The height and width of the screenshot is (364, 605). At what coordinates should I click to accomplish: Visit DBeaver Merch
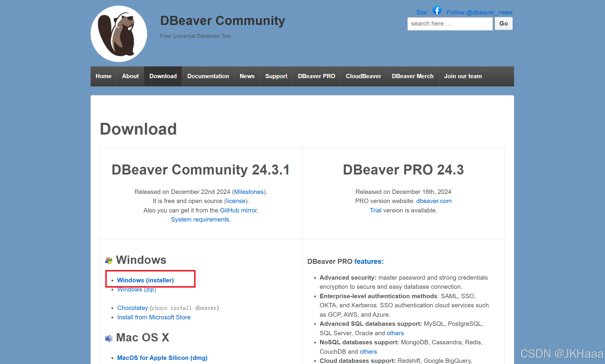pyautogui.click(x=413, y=76)
